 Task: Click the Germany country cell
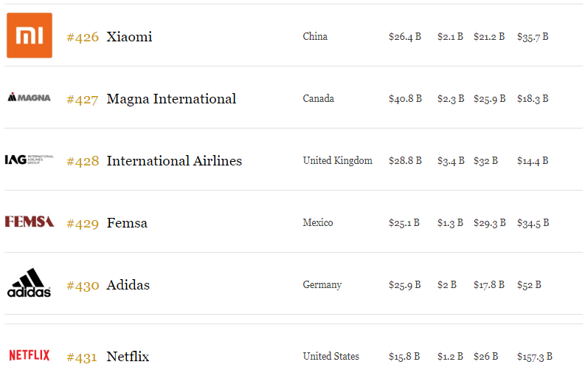(322, 285)
